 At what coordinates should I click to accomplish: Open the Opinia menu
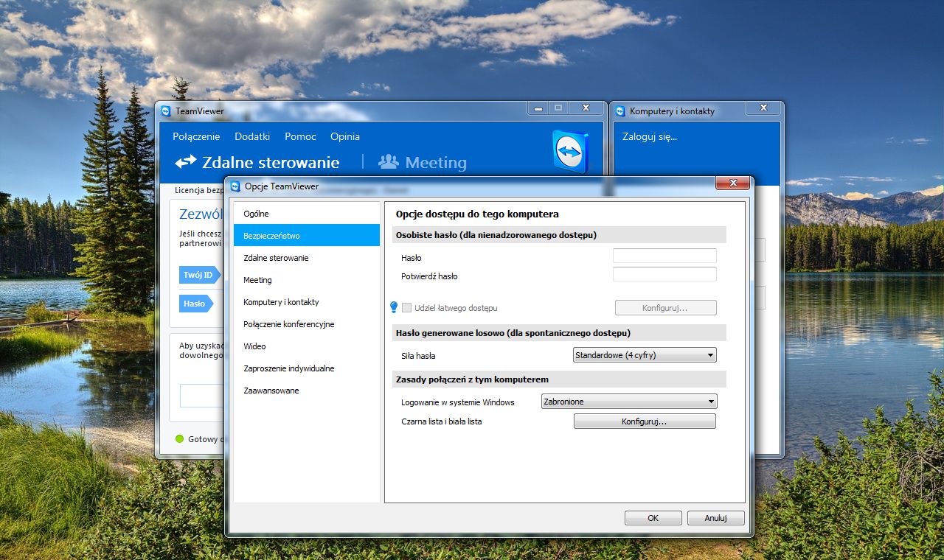[x=345, y=136]
